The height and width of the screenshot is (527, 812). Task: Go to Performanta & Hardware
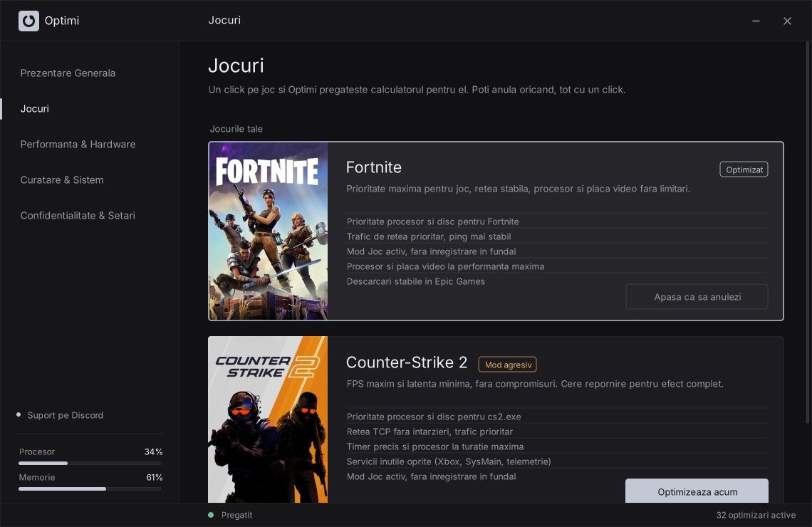78,145
